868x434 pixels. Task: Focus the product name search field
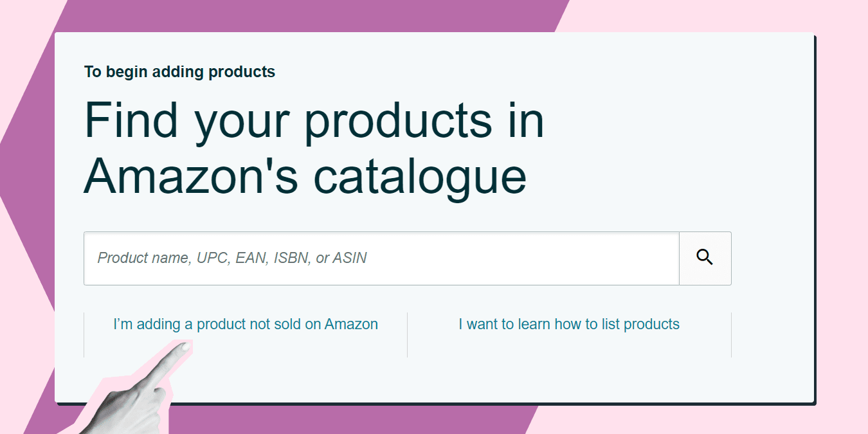(x=381, y=258)
